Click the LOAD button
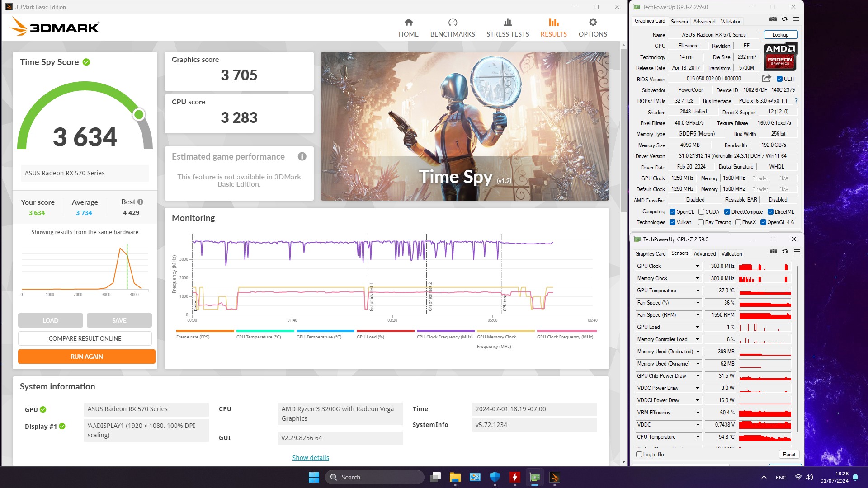 click(51, 320)
